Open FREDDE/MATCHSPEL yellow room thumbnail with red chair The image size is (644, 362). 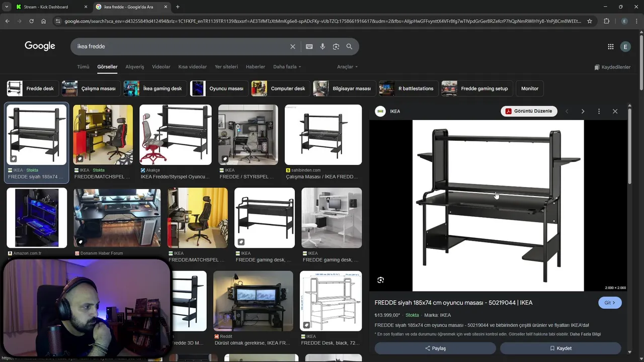pos(103,134)
